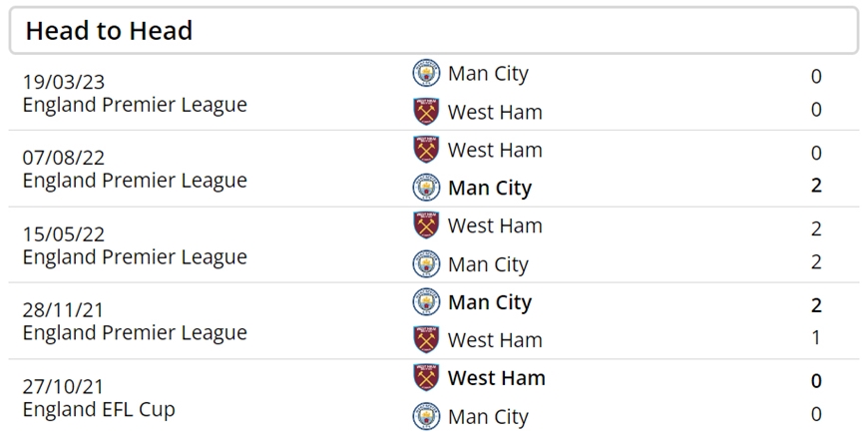Click Man City crest in 15/05/22 match
The width and height of the screenshot is (868, 439).
426,264
